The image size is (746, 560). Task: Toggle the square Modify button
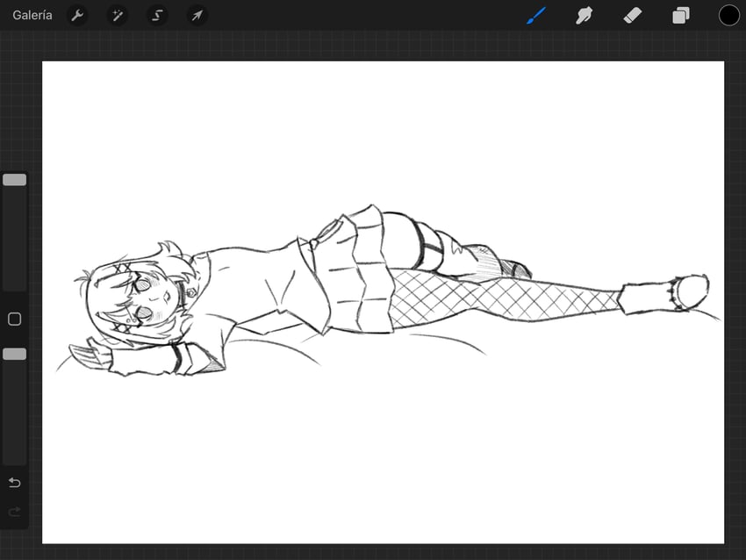15,319
